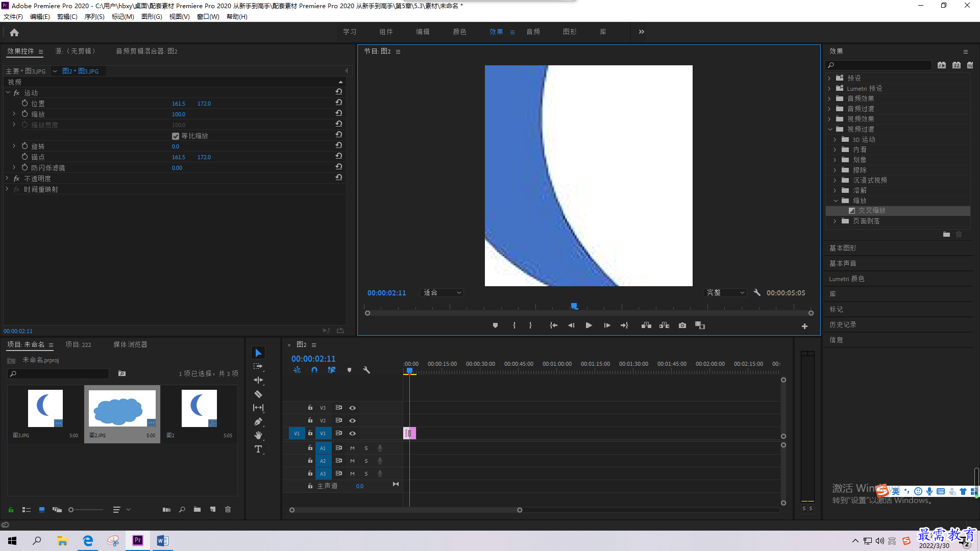Open the Essential Sound panel
Image resolution: width=980 pixels, height=551 pixels.
coord(843,263)
